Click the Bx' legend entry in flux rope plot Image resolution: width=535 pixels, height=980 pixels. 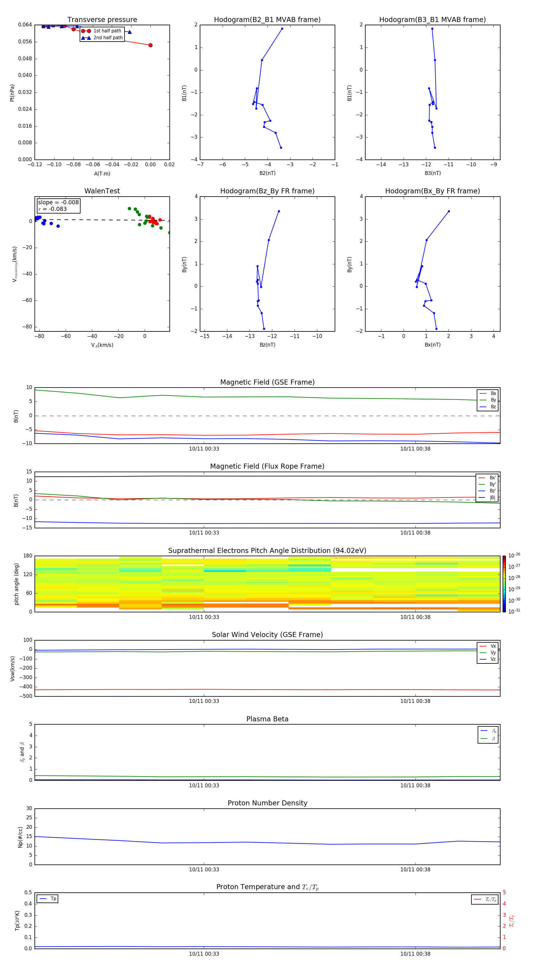coord(487,478)
